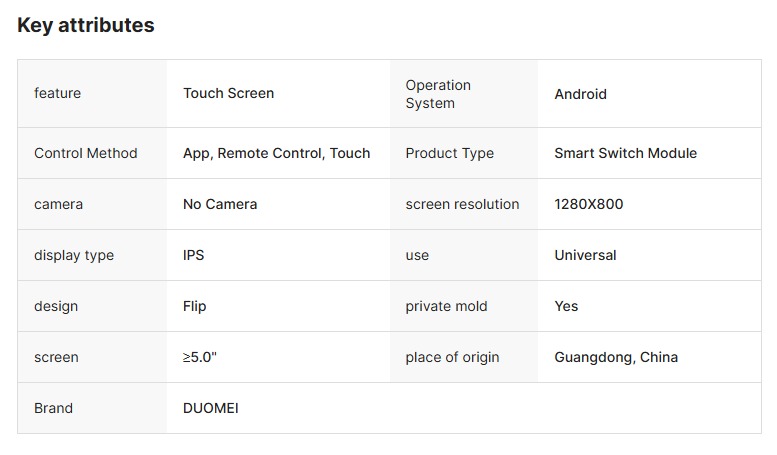Click the Control Method label
The width and height of the screenshot is (777, 455).
click(85, 153)
